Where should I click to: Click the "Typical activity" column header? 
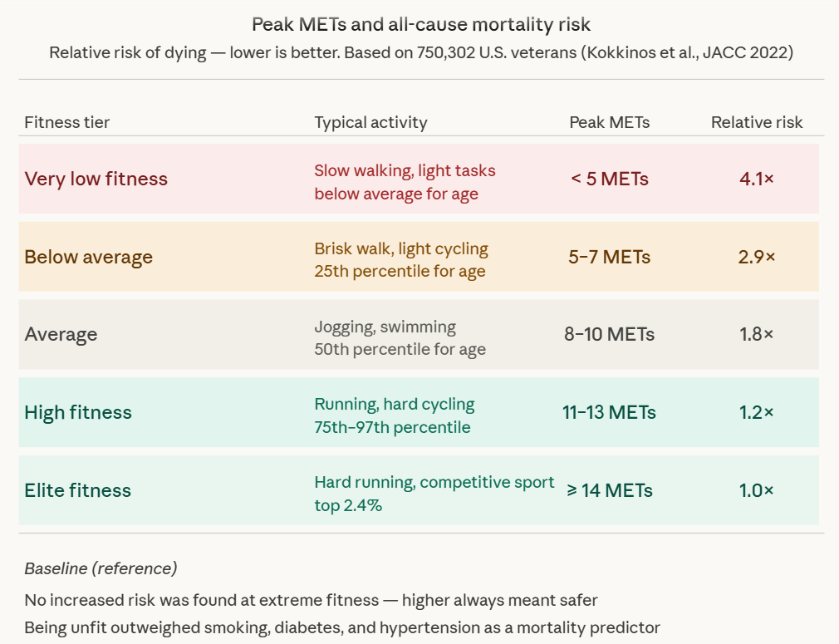(370, 122)
